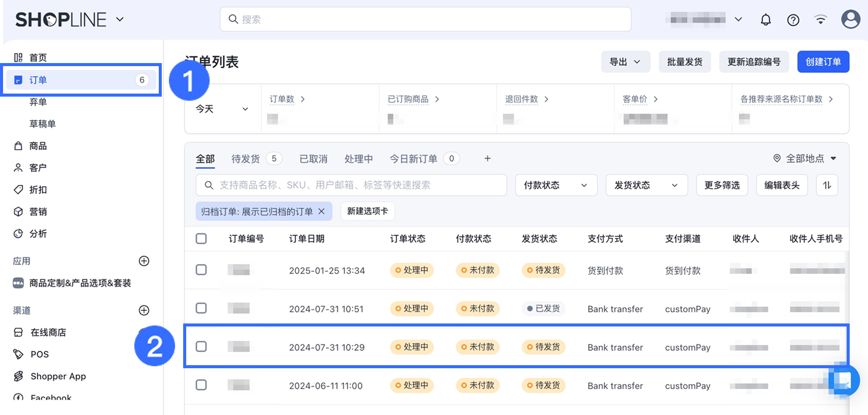Add a channel with 渠道 plus icon
The image size is (868, 415).
(x=144, y=310)
